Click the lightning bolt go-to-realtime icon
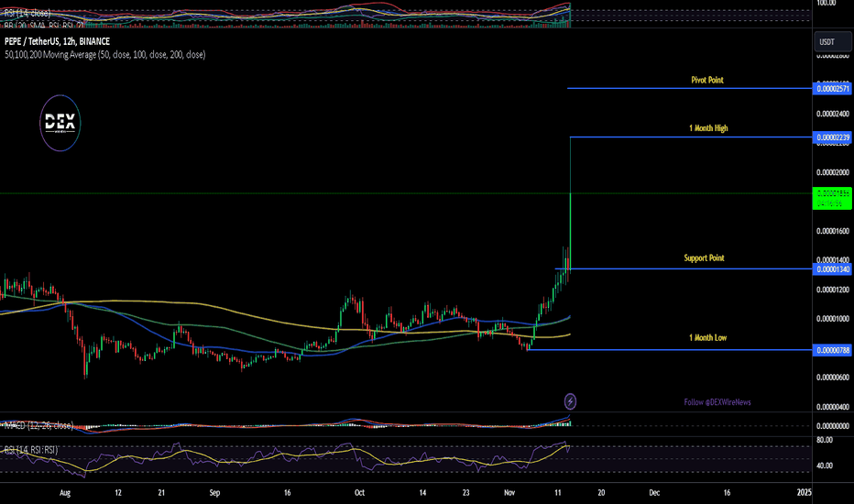This screenshot has height=504, width=854. pyautogui.click(x=570, y=401)
